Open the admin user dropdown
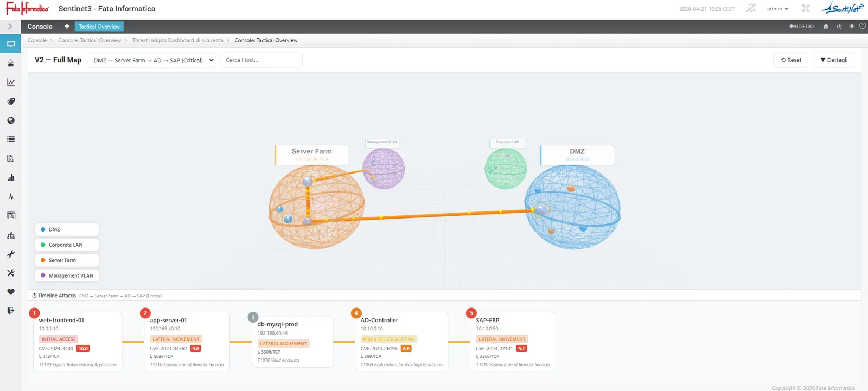 pos(777,9)
